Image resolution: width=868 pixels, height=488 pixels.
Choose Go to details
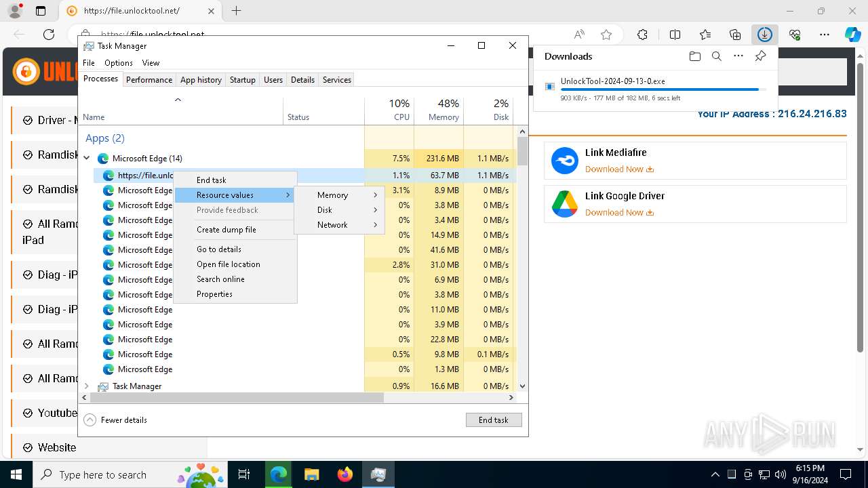coord(235,249)
